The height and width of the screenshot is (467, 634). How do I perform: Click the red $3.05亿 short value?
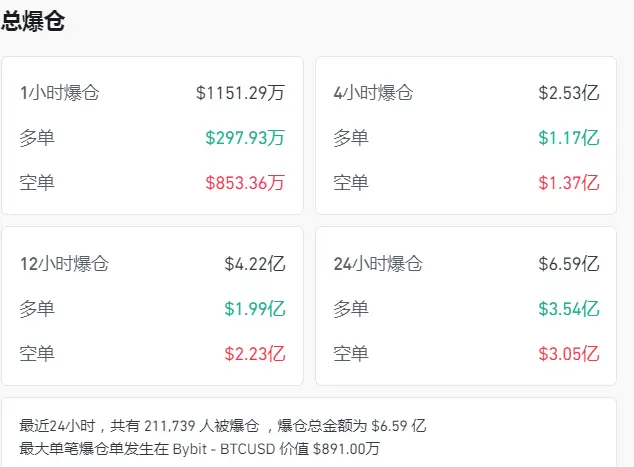(x=568, y=353)
